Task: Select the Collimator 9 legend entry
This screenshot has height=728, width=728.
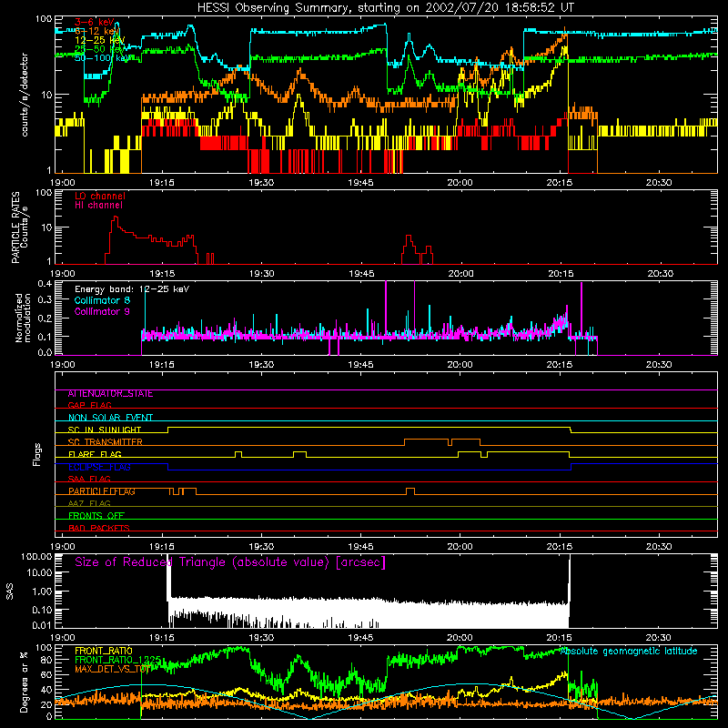Action: (x=102, y=311)
